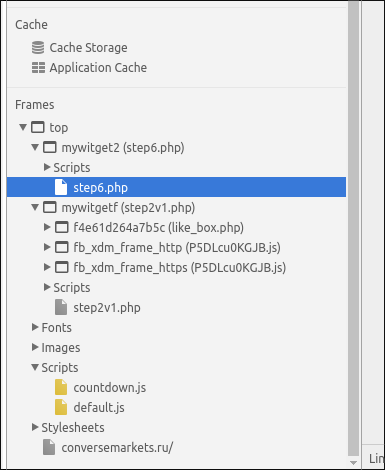Expand the fb_xdm_frame_http frame node

click(x=47, y=247)
